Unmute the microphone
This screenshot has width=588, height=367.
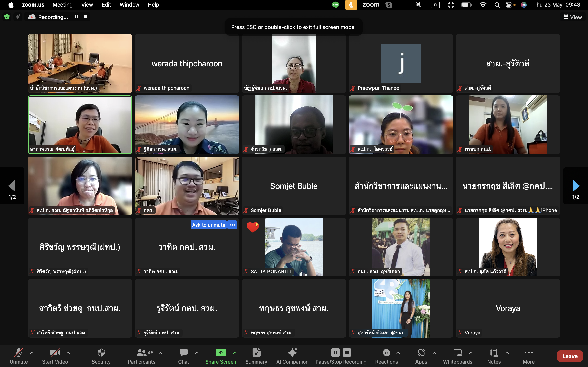click(19, 353)
